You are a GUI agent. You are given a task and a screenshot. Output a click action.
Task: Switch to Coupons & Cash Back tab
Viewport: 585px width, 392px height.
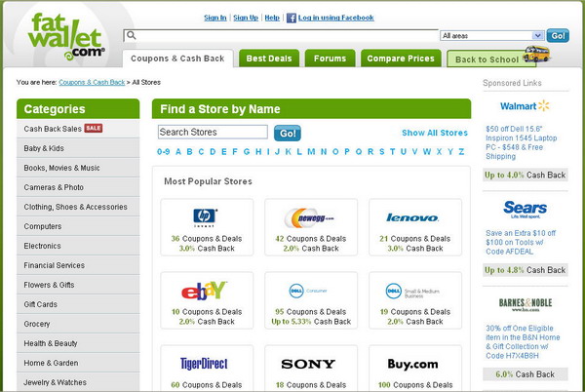click(177, 59)
